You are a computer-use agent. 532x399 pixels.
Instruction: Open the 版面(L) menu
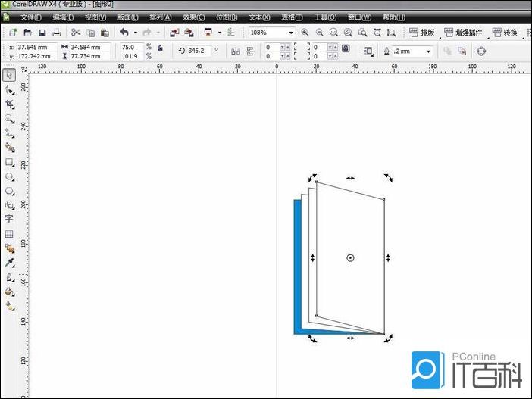tap(128, 17)
